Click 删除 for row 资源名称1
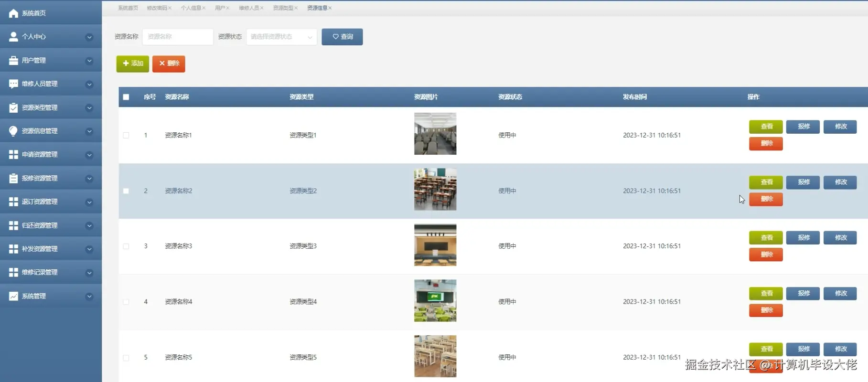 point(766,144)
